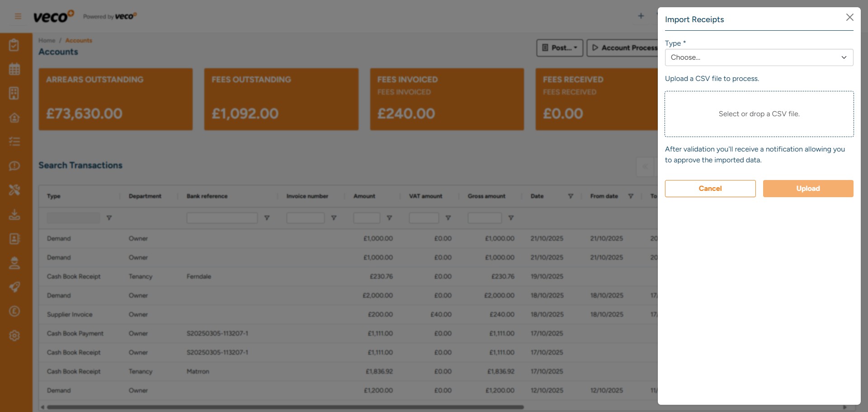Open the hamburger menu
The width and height of the screenshot is (868, 412).
pyautogui.click(x=18, y=17)
